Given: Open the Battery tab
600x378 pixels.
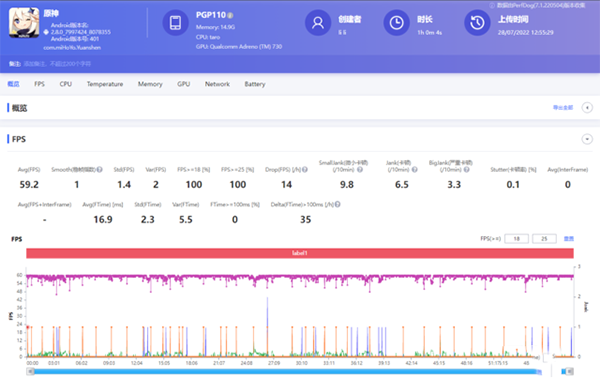Looking at the screenshot, I should (255, 84).
